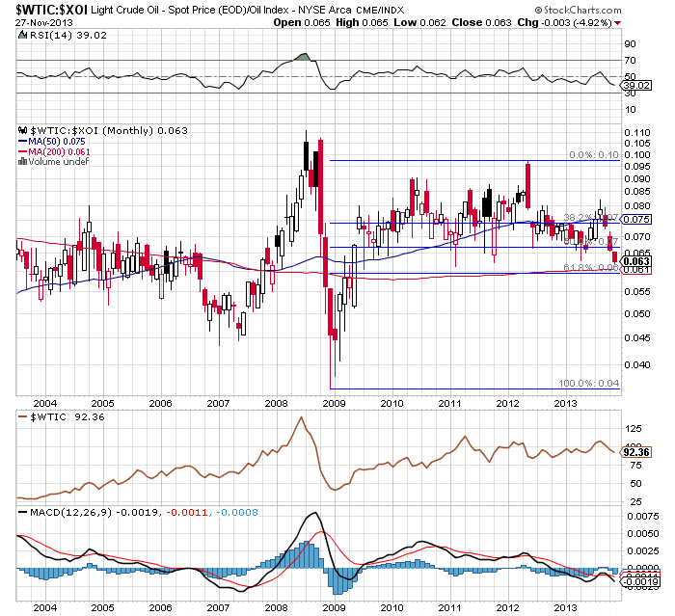
Task: Click the $WTIC:$XOI ticker symbol title
Action: [x=52, y=10]
